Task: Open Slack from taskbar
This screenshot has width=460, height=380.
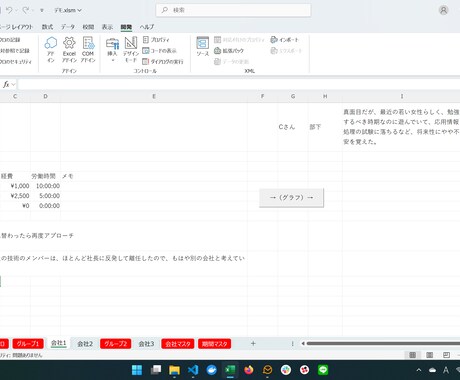Action: (286, 370)
